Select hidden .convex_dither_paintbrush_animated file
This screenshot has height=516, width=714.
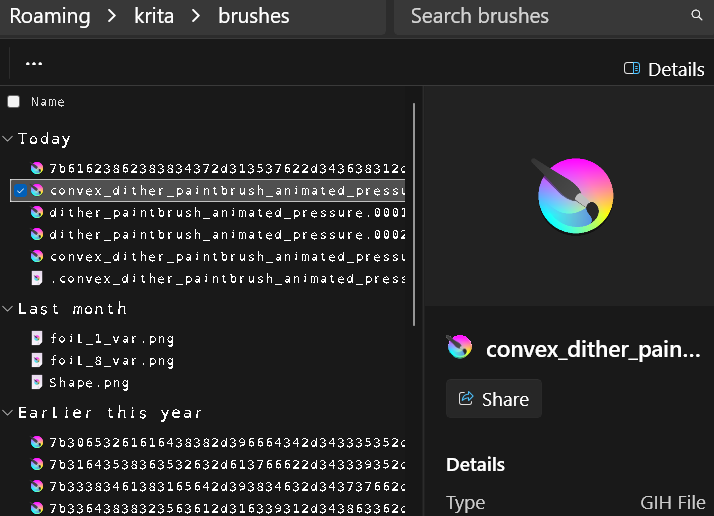click(227, 278)
